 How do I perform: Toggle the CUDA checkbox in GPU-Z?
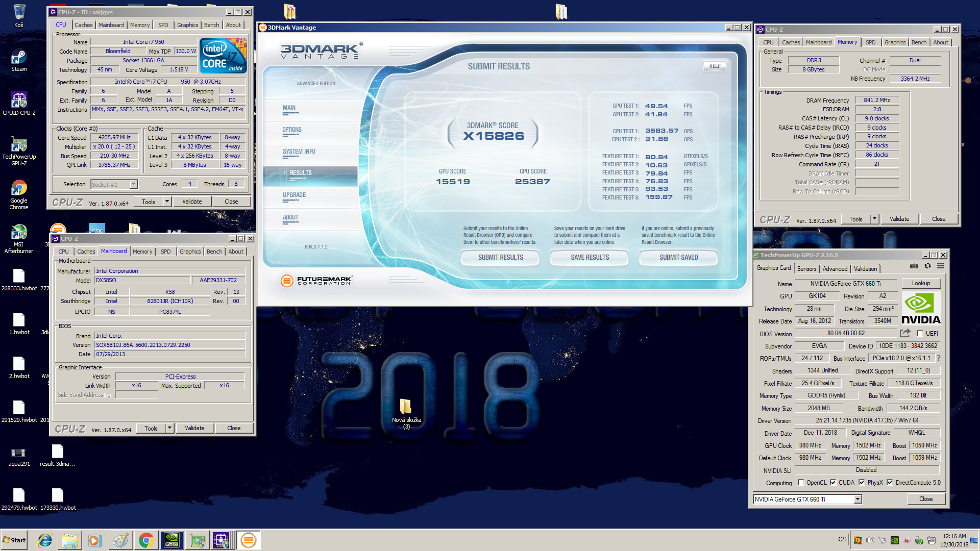click(833, 482)
